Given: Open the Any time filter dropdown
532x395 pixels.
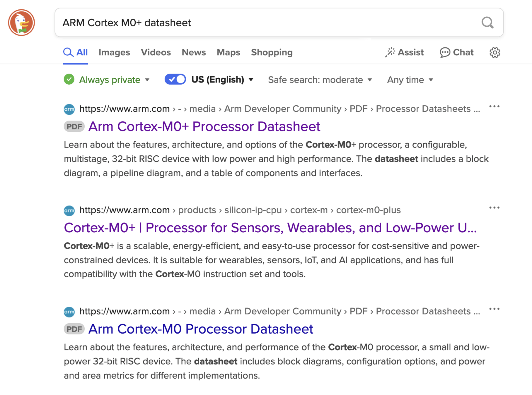Looking at the screenshot, I should (410, 80).
